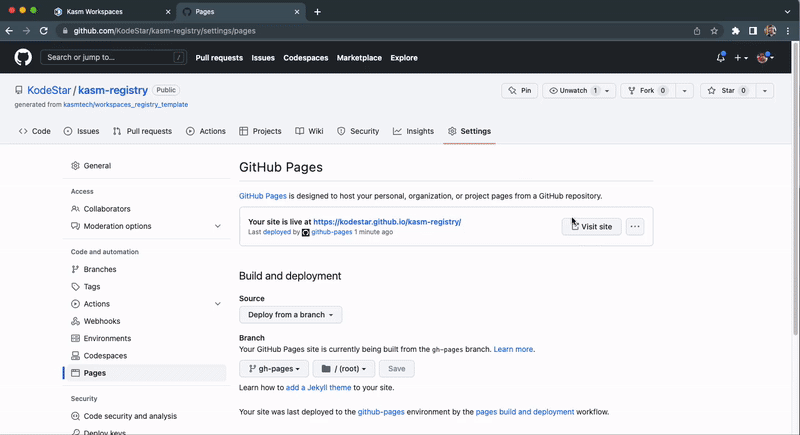This screenshot has width=800, height=435.
Task: Click the browser back arrow
Action: point(9,31)
